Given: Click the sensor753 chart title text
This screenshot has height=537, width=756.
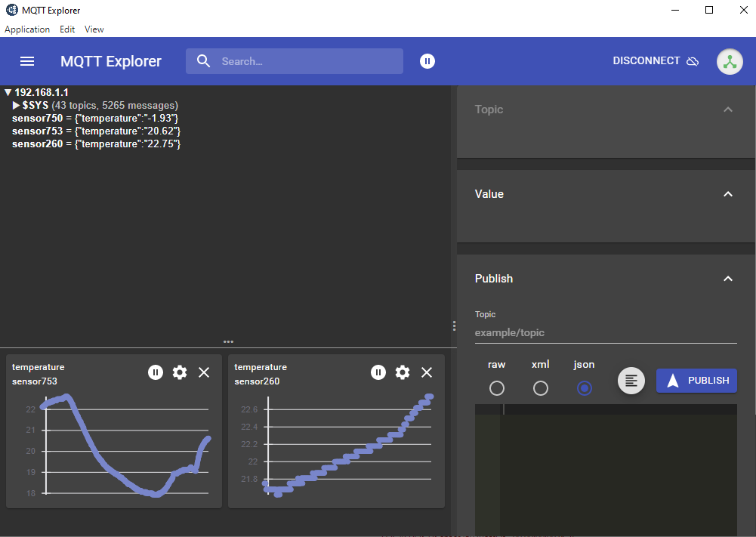Looking at the screenshot, I should click(38, 374).
